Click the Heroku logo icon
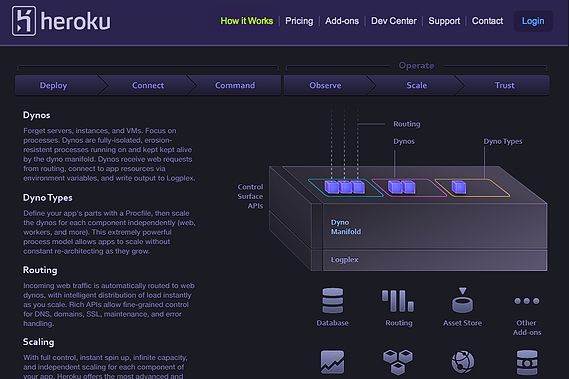 coord(24,21)
